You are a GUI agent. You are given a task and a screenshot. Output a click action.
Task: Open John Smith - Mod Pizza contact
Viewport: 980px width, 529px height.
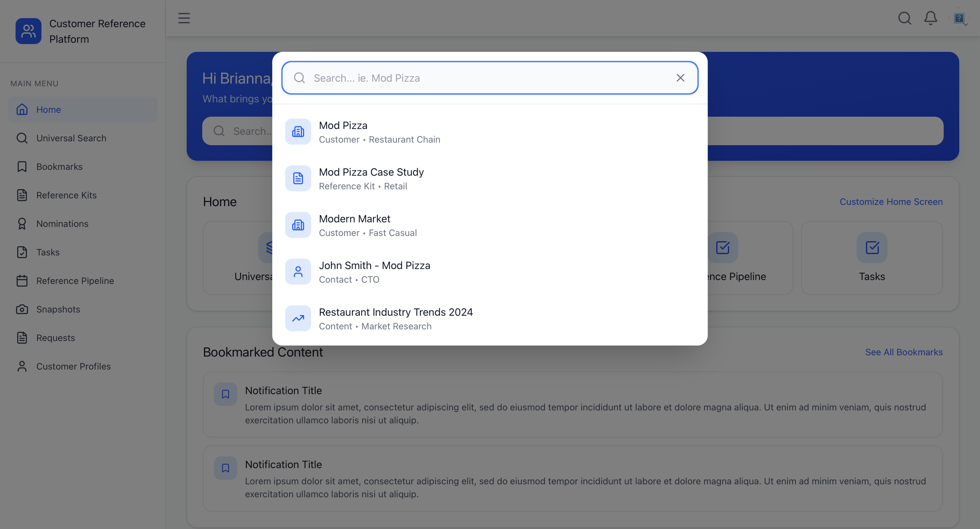pos(490,272)
